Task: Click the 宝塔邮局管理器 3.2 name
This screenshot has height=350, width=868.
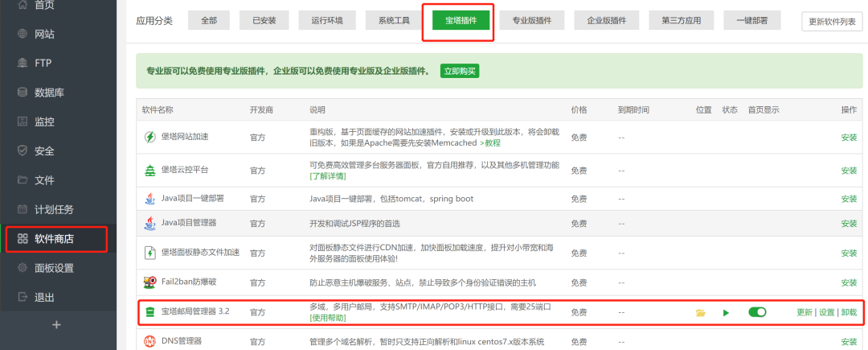Action: [194, 312]
